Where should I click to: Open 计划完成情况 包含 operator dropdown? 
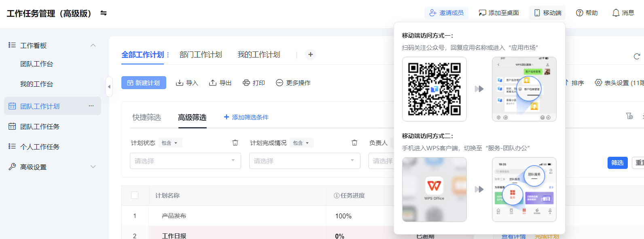301,143
